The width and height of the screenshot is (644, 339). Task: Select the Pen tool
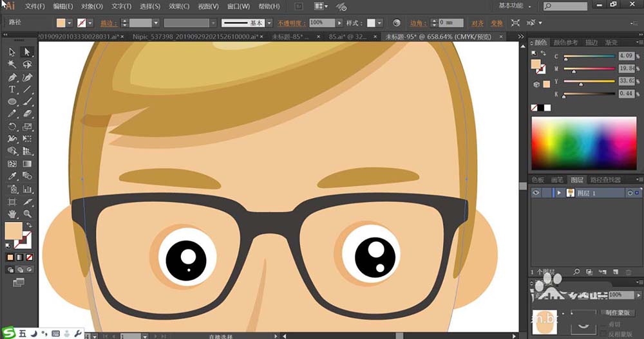tap(12, 77)
